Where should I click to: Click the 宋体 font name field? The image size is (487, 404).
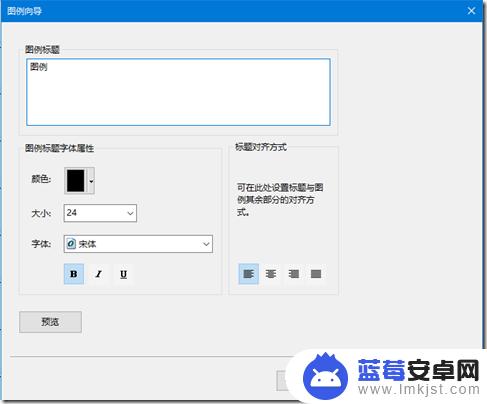pyautogui.click(x=138, y=244)
